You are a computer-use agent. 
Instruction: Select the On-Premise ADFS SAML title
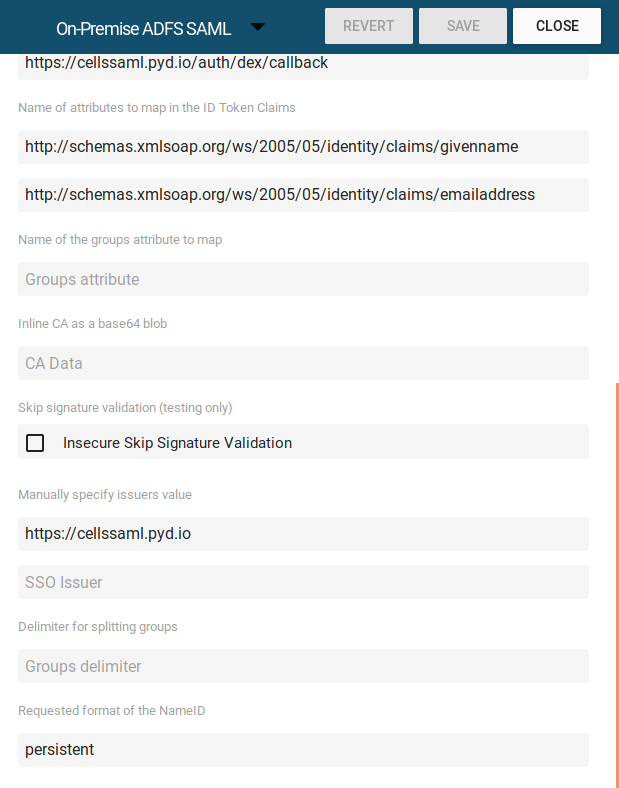[143, 29]
